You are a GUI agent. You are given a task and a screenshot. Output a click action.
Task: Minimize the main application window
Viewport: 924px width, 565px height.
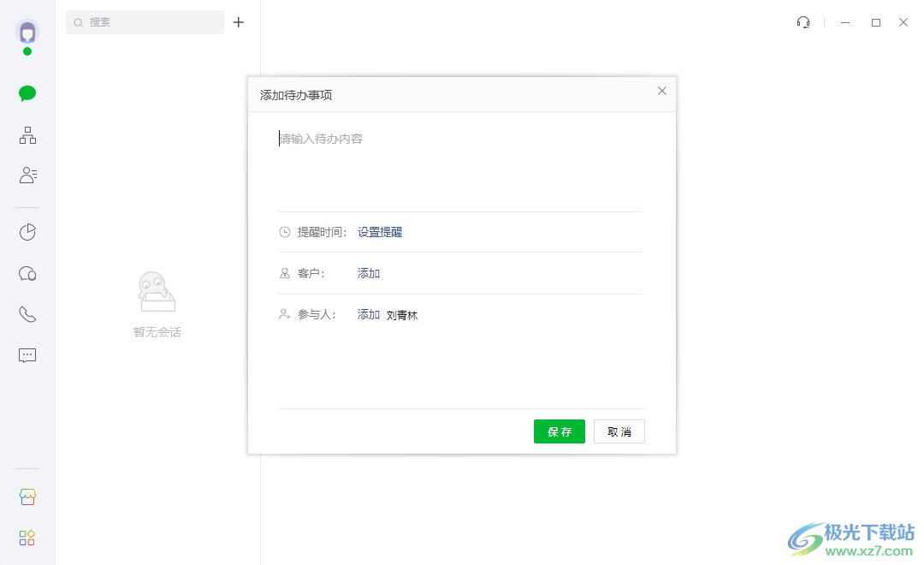(845, 22)
